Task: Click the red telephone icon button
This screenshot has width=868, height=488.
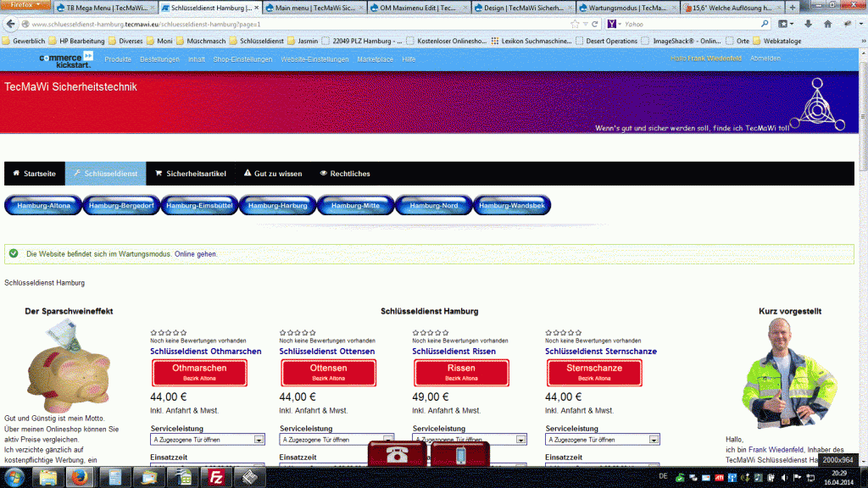Action: pyautogui.click(x=395, y=454)
